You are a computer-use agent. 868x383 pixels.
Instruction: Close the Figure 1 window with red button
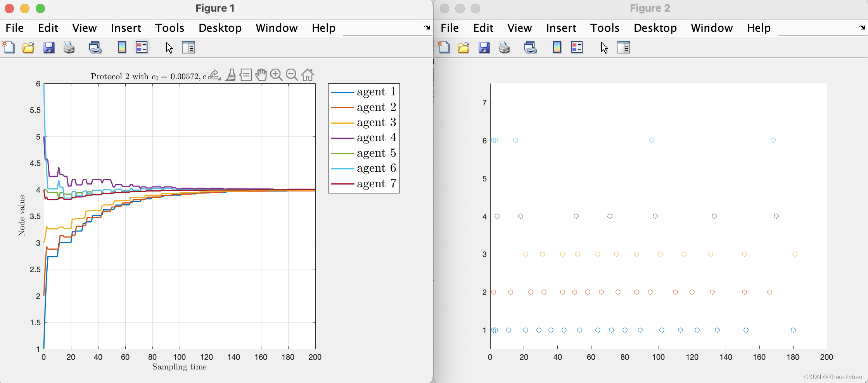point(9,8)
